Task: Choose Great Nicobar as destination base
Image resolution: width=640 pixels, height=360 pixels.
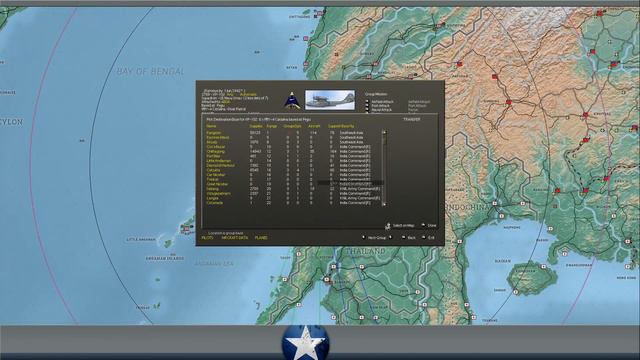Action: point(217,184)
